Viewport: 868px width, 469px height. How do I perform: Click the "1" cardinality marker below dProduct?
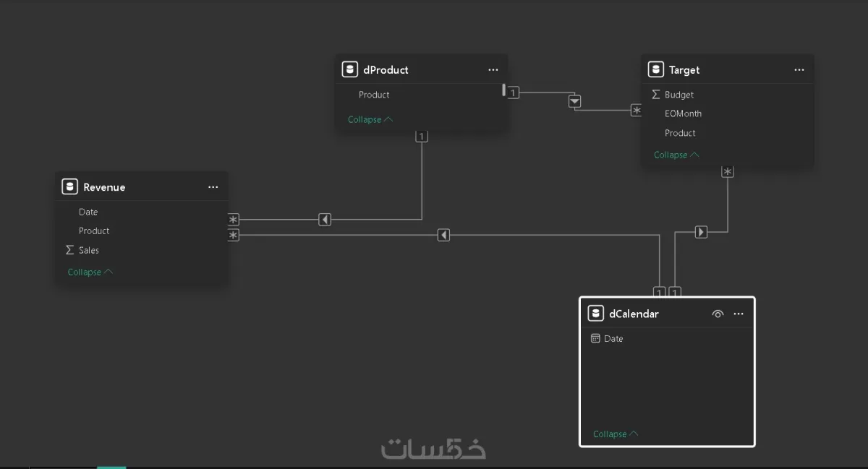422,135
